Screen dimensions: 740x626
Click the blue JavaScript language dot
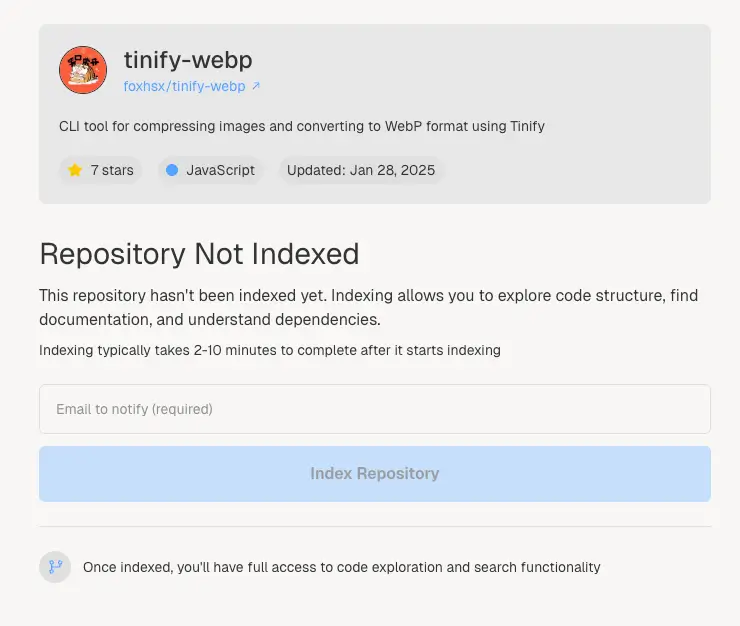(172, 170)
